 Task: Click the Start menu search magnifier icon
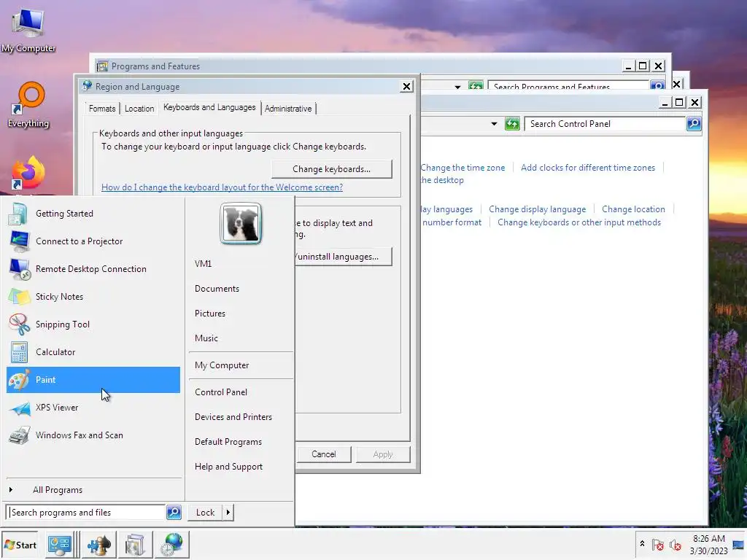click(x=174, y=513)
